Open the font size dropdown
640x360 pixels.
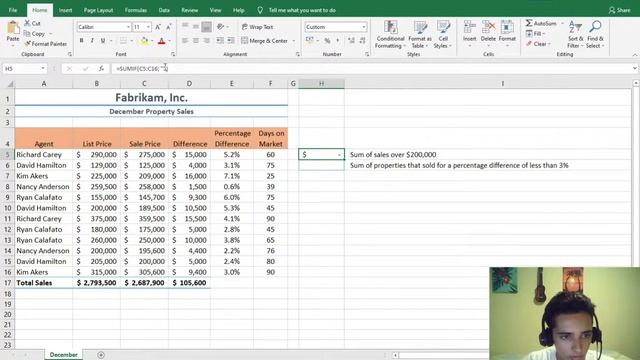148,27
